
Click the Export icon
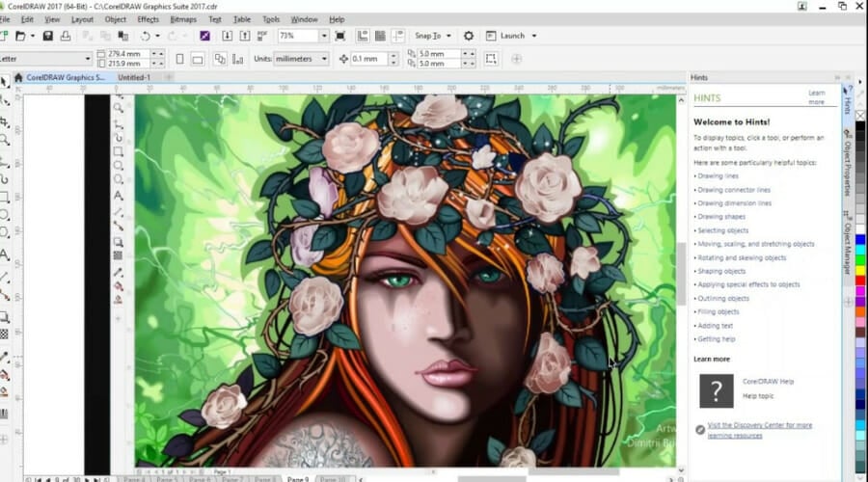(x=245, y=36)
